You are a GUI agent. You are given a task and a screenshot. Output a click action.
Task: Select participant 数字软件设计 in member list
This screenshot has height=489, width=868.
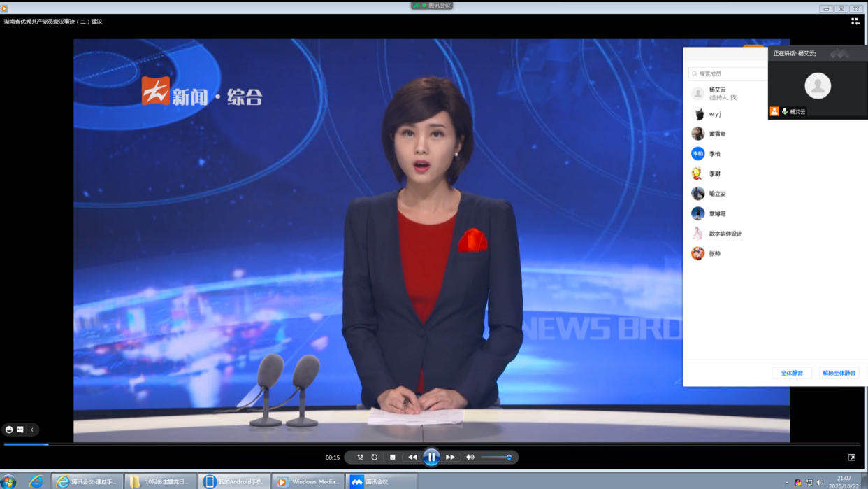pos(725,234)
